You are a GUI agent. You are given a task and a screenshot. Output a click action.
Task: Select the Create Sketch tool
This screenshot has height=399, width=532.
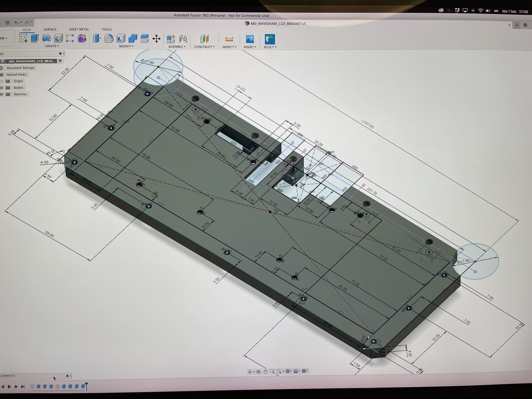click(23, 38)
